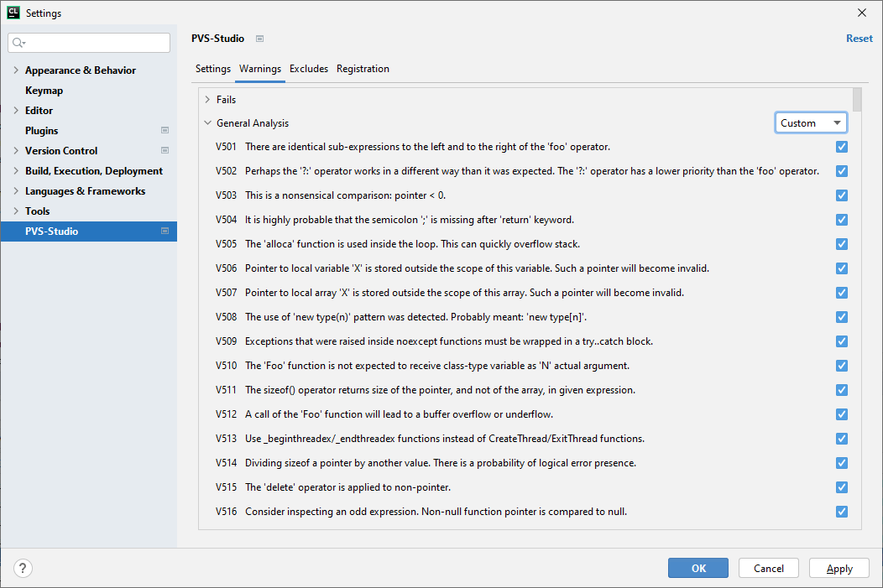The image size is (883, 588).
Task: Toggle the V513 _beginthreadex checkbox
Action: [842, 439]
